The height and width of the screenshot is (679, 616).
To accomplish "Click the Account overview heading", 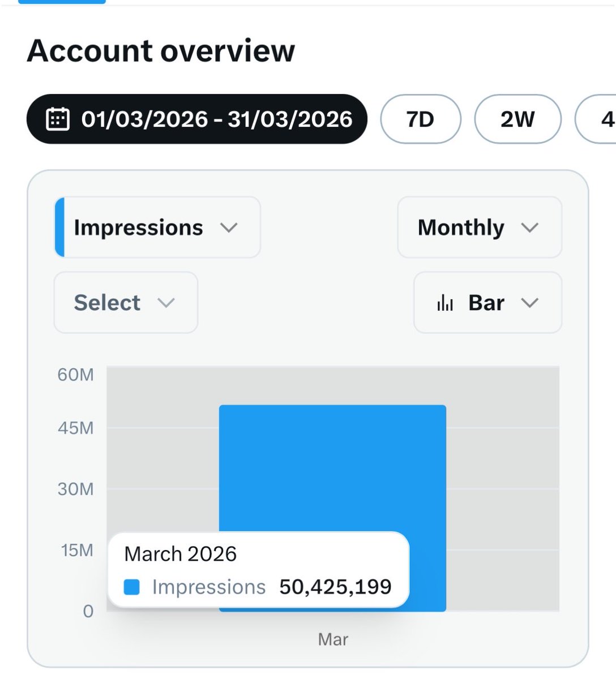I will (161, 50).
